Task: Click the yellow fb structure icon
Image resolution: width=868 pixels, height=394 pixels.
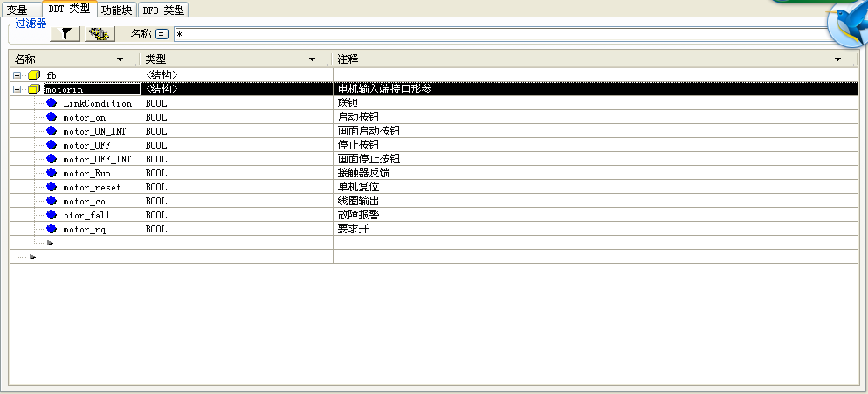Action: pos(34,75)
